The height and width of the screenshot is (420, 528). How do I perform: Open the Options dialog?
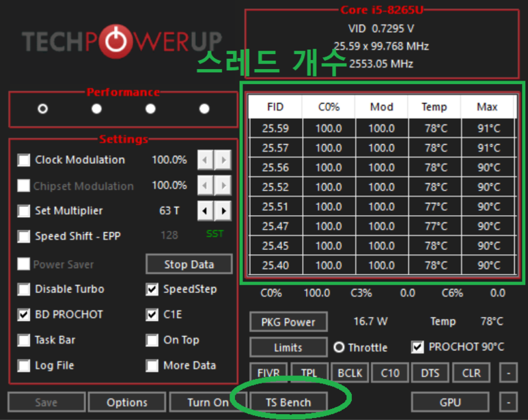pos(127,402)
